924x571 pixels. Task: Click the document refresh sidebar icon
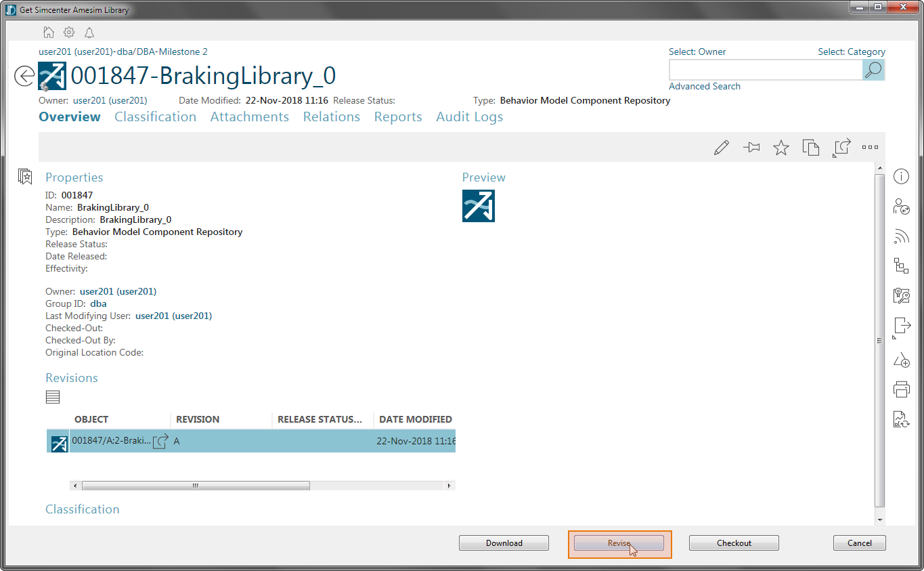tap(901, 419)
